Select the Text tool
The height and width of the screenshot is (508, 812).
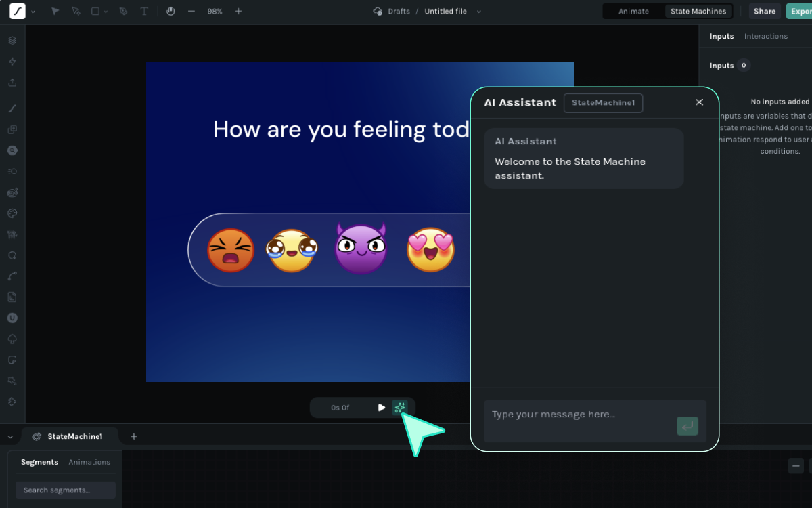click(144, 12)
